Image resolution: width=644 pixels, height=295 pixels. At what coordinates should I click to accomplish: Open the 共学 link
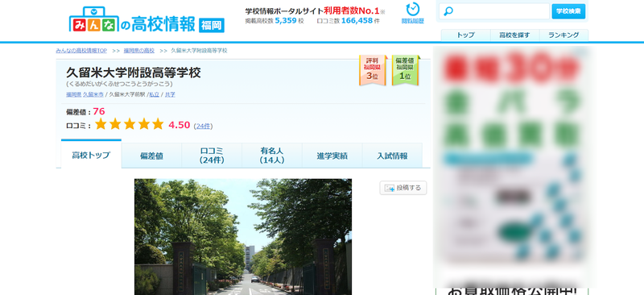170,94
